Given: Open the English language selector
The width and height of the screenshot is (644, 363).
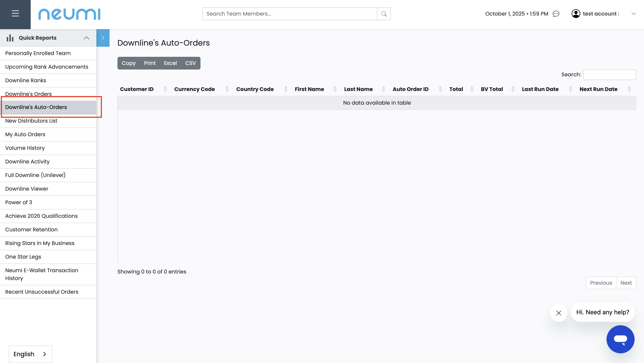Looking at the screenshot, I should click(30, 354).
